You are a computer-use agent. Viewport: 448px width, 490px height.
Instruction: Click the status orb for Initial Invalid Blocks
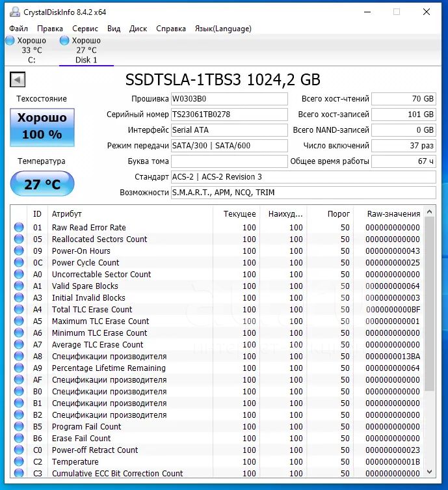click(x=19, y=297)
